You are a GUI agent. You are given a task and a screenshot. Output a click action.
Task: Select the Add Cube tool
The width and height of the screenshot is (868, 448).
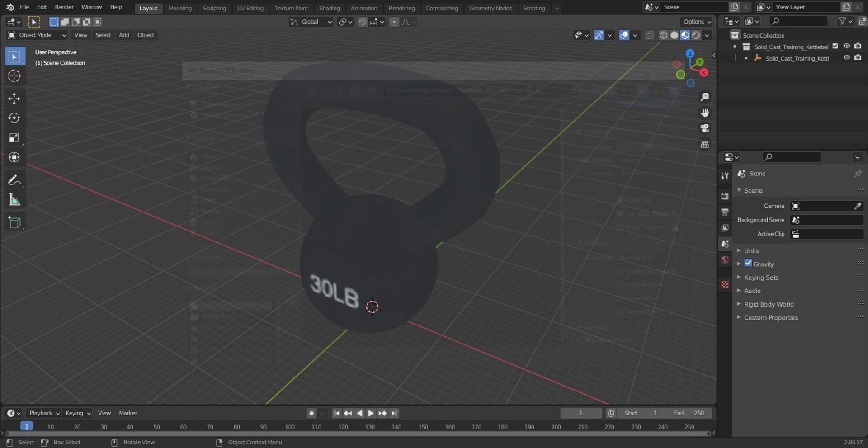coord(14,222)
